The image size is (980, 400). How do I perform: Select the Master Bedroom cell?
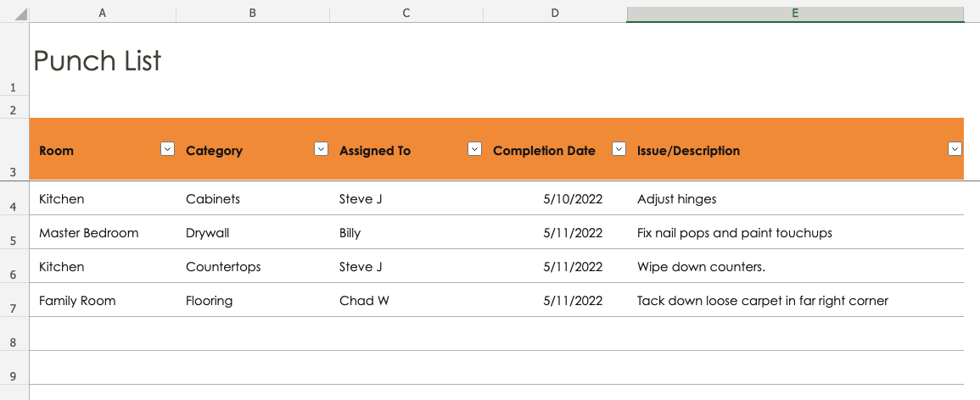[x=103, y=232]
